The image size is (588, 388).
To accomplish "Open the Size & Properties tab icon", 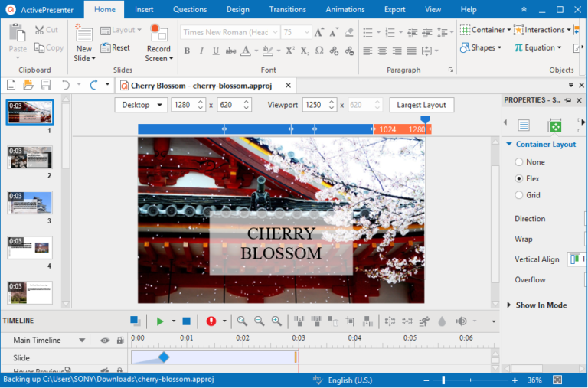I will coord(554,126).
